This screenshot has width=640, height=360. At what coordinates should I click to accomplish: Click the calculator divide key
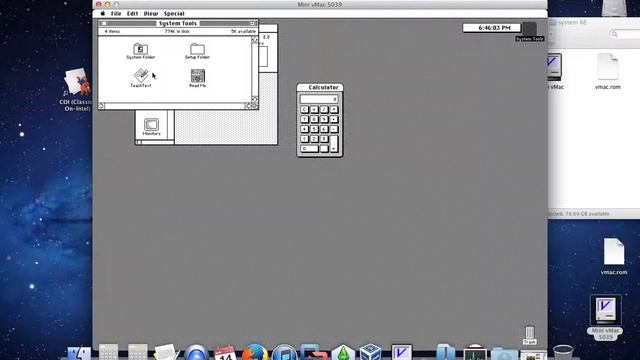(324, 109)
